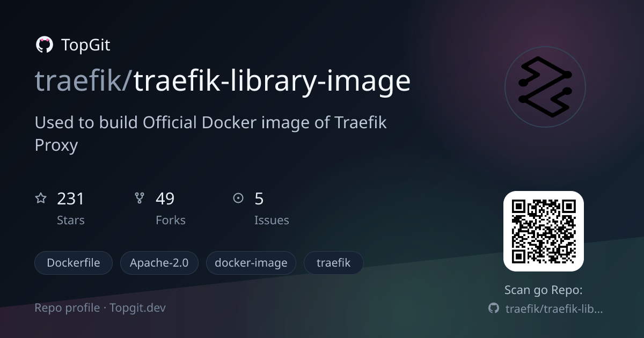Click the GitHub icon near traefik/traefik-lib
The width and height of the screenshot is (644, 338).
[x=493, y=308]
